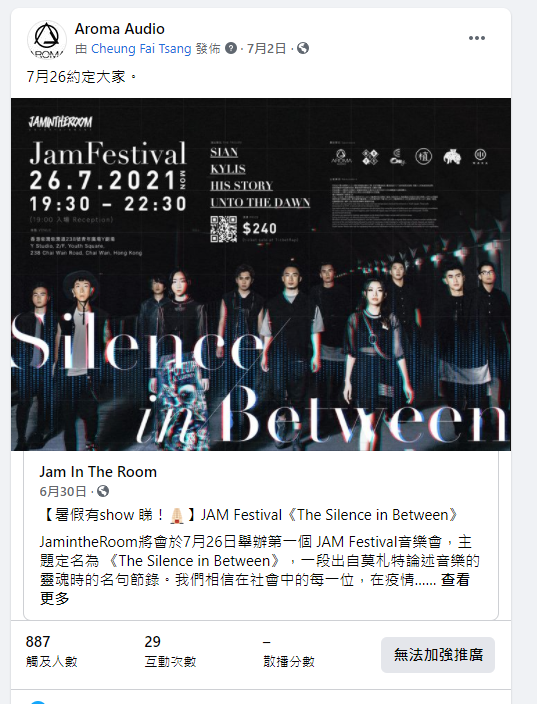The image size is (537, 704).
Task: Click the globe privacy icon beside 7月2日
Action: coord(303,48)
